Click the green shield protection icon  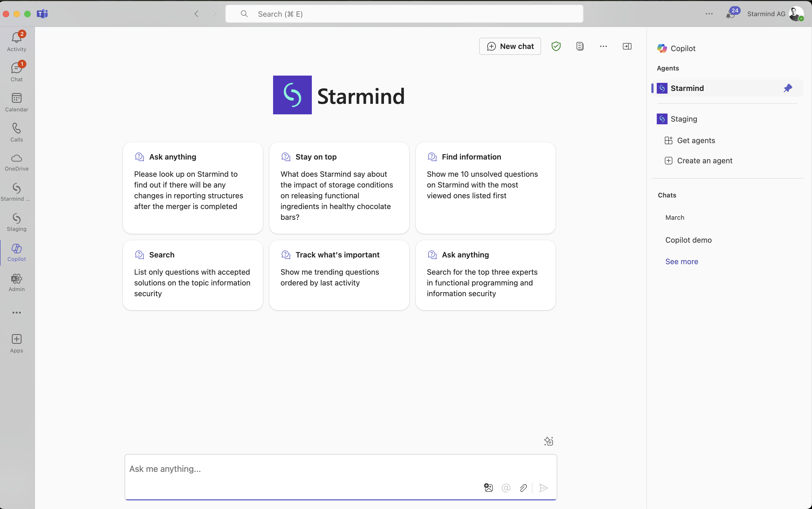pyautogui.click(x=556, y=46)
